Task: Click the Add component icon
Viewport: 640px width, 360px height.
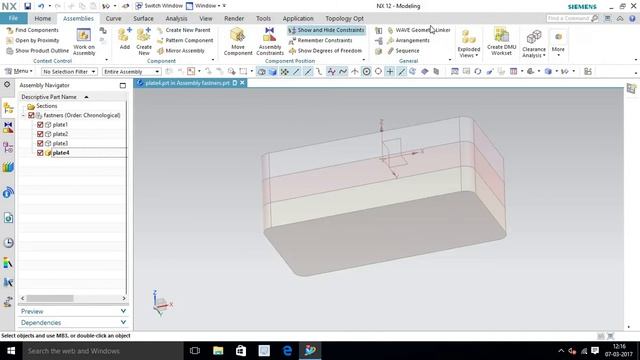Action: pos(124,35)
